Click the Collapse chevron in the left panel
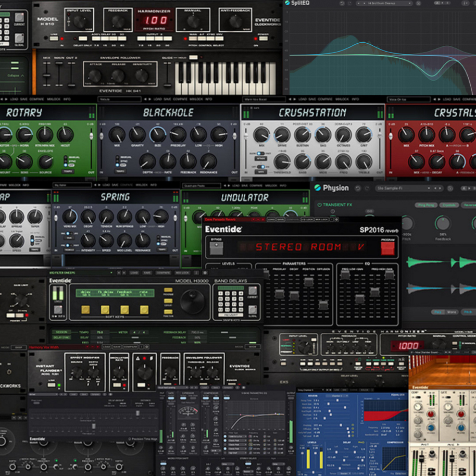The image size is (476, 476). pos(22,76)
